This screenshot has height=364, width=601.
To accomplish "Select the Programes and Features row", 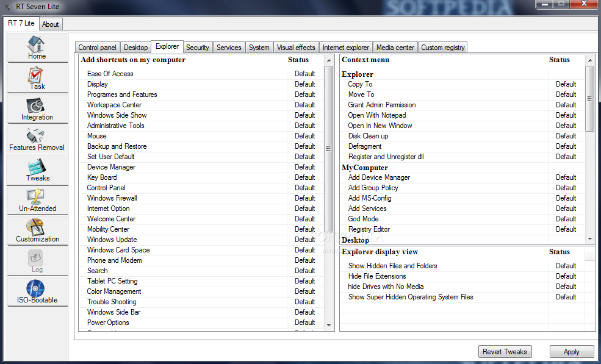I will tap(201, 95).
